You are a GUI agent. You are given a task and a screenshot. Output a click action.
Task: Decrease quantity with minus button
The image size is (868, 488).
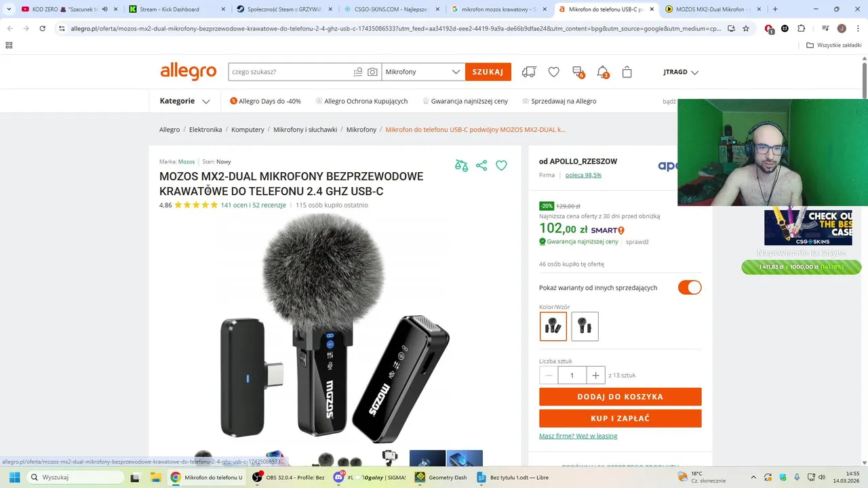[549, 375]
